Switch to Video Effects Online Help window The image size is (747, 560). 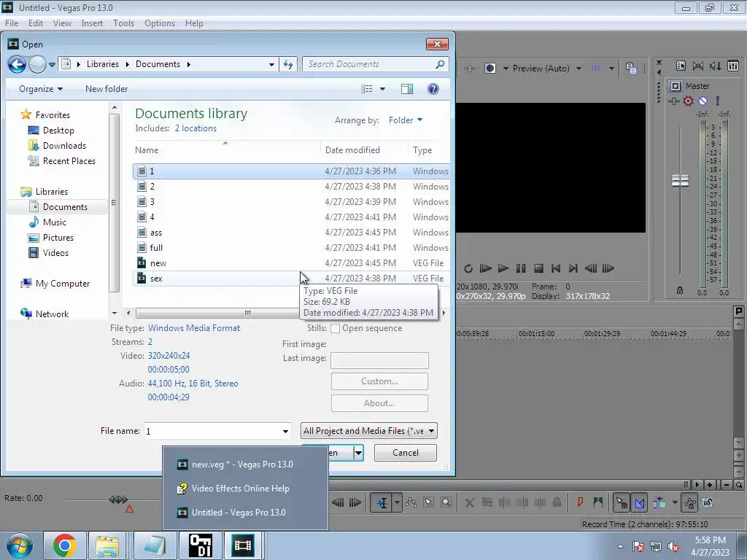click(245, 489)
